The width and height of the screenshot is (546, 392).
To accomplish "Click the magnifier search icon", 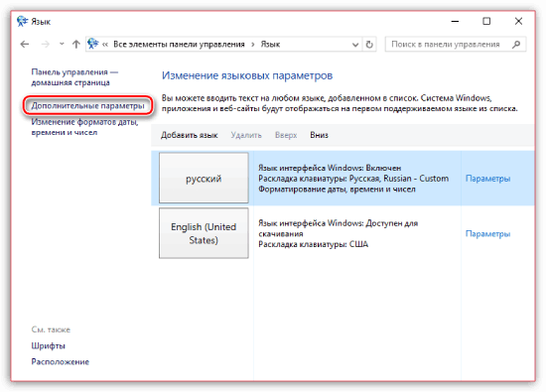I will [516, 45].
